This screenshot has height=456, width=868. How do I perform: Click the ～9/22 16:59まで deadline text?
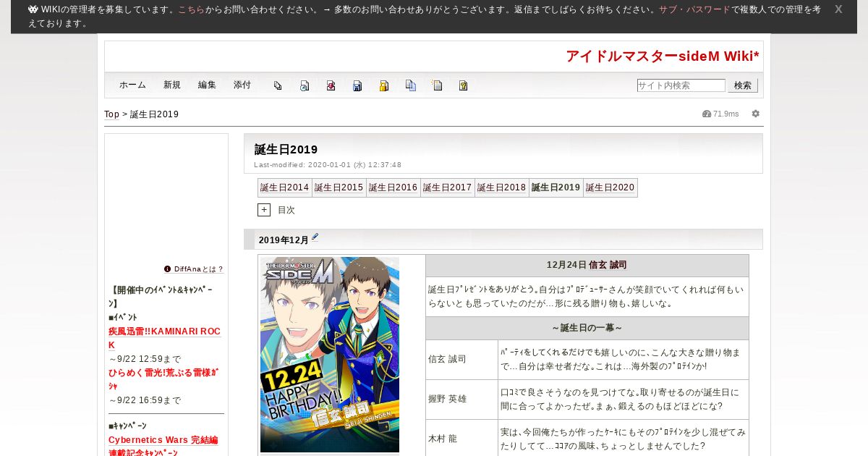(145, 400)
